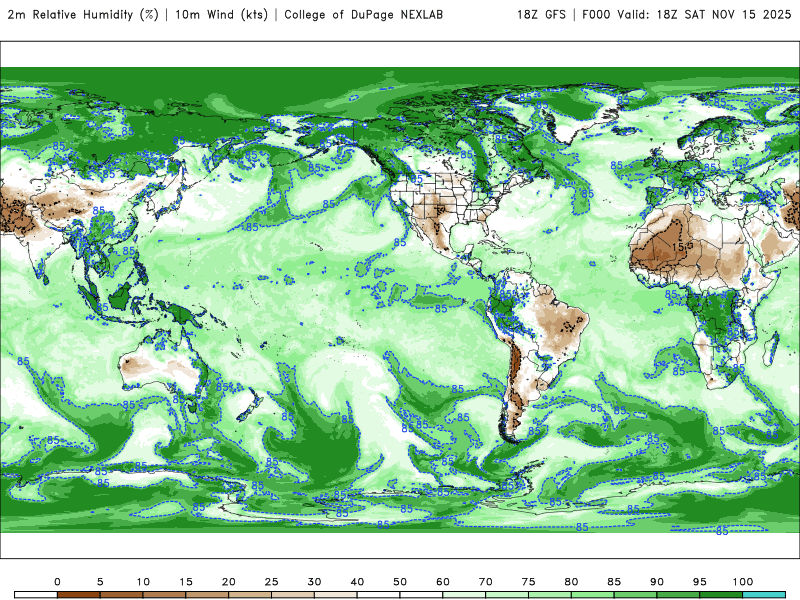Click the legend label '0'
The image size is (800, 600).
(57, 582)
